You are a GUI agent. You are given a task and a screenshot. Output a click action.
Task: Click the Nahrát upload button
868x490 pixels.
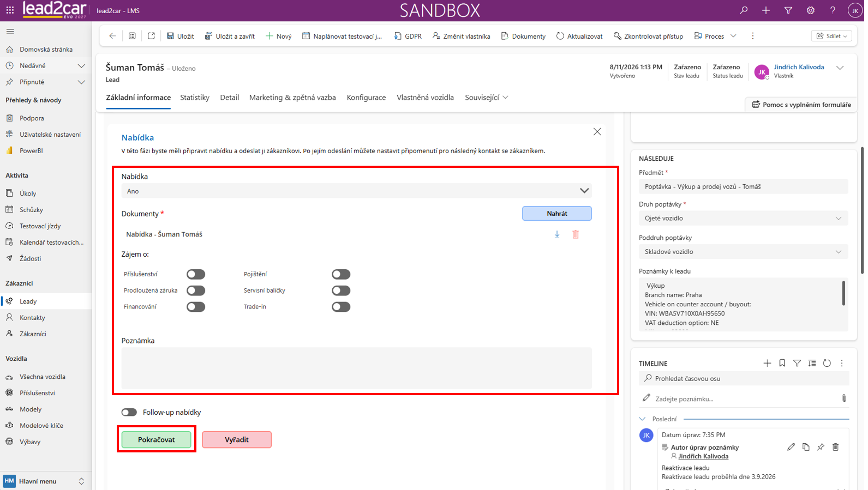[x=557, y=214]
